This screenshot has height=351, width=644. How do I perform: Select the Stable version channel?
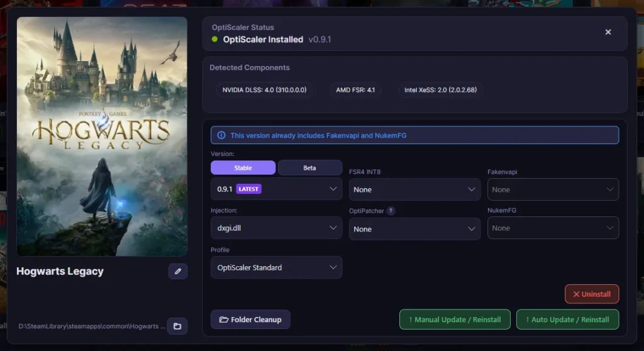[243, 168]
